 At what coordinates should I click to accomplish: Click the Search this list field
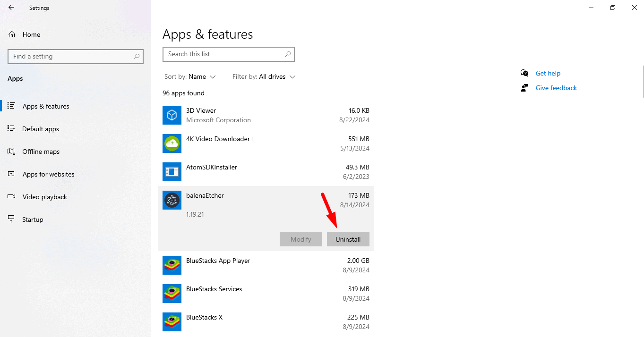(229, 54)
